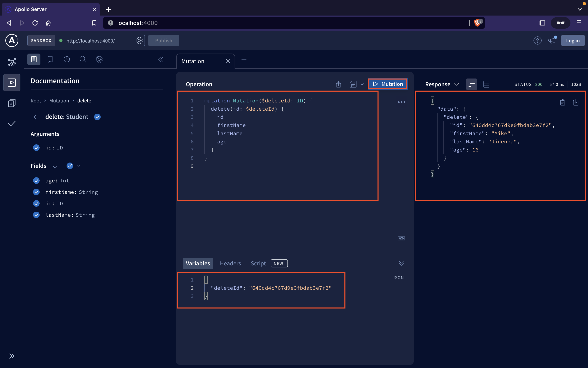Save the operation with the disk icon
Screen dimensions: 588x368
click(353, 84)
